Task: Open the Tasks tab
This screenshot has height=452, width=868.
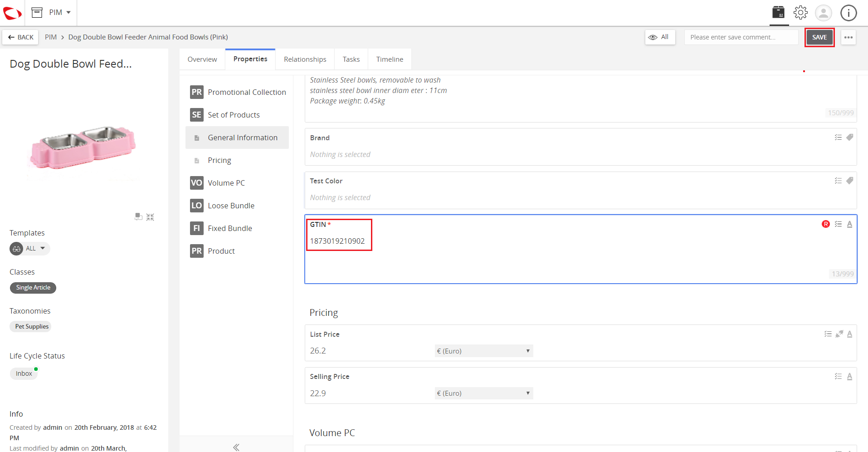Action: click(x=351, y=59)
